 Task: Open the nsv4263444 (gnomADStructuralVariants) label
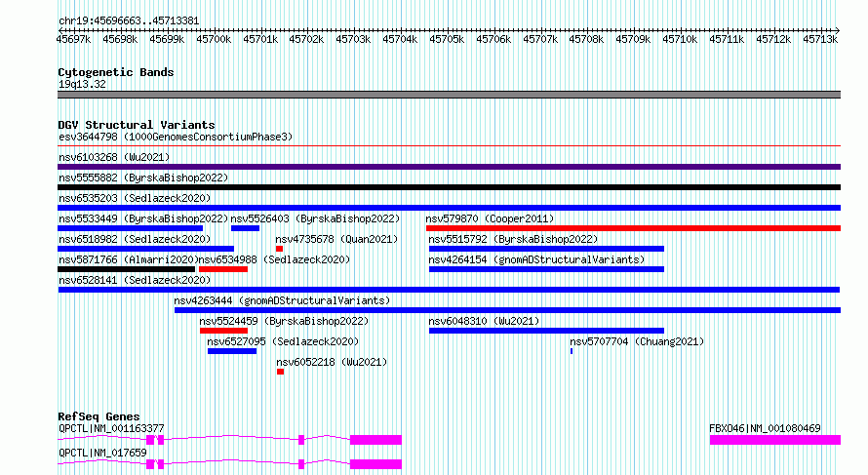click(x=282, y=300)
